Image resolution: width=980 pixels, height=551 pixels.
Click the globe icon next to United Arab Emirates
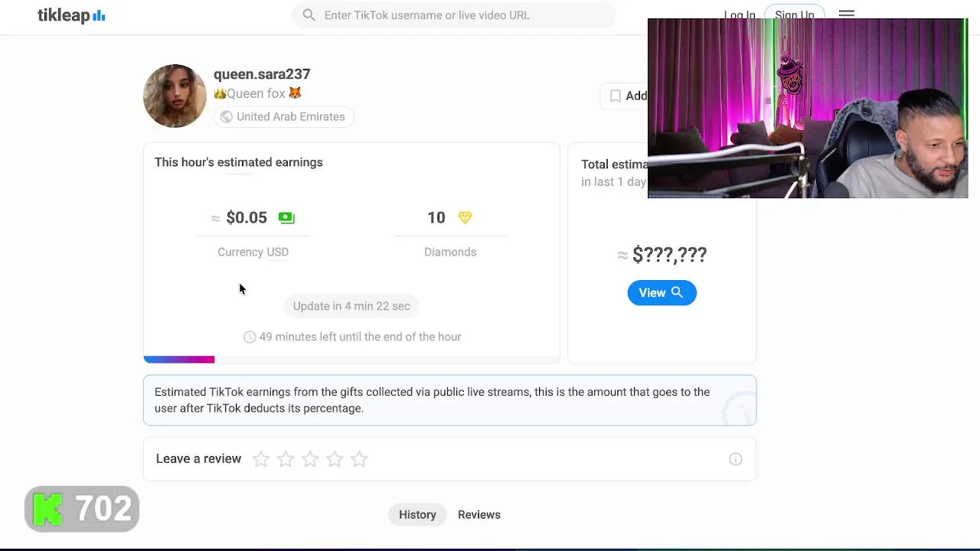click(226, 117)
